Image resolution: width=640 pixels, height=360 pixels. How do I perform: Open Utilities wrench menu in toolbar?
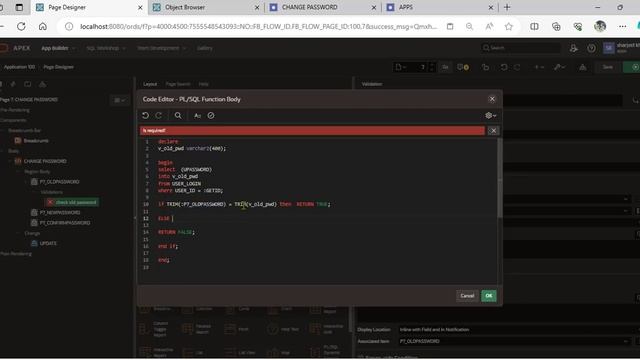tap(560, 67)
